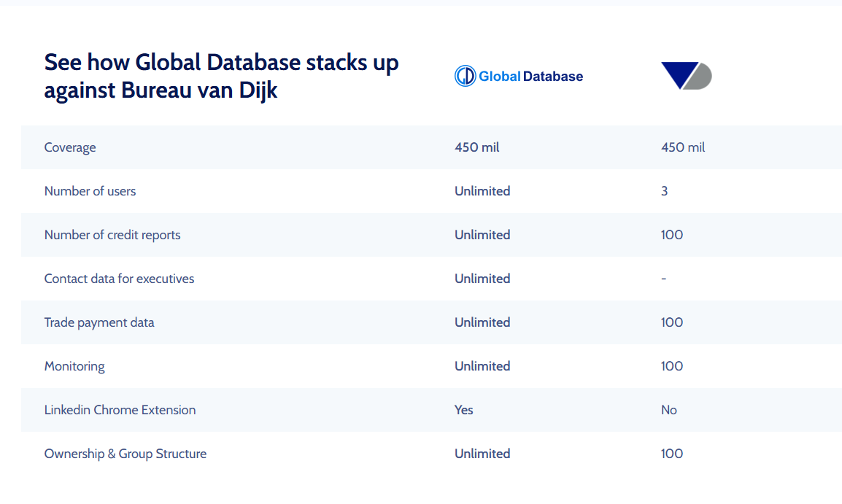Click the No value for Linkedin Chrome Extension
The width and height of the screenshot is (842, 504).
pyautogui.click(x=669, y=410)
